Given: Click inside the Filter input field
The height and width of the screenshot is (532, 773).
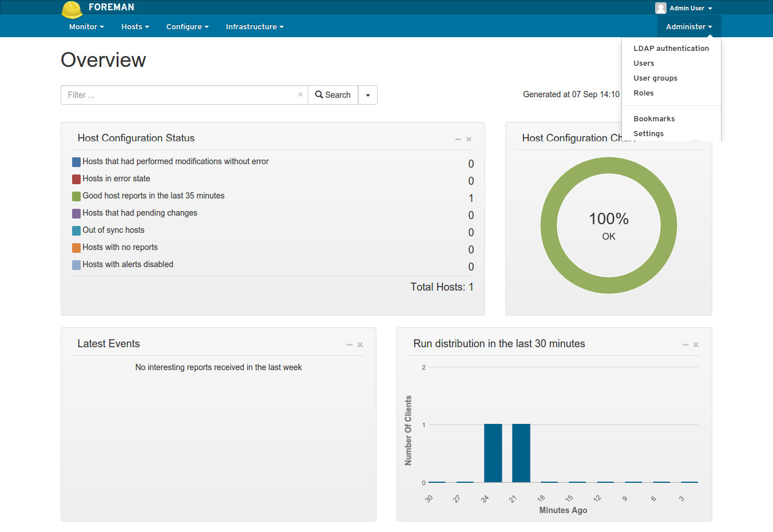Looking at the screenshot, I should point(172,94).
